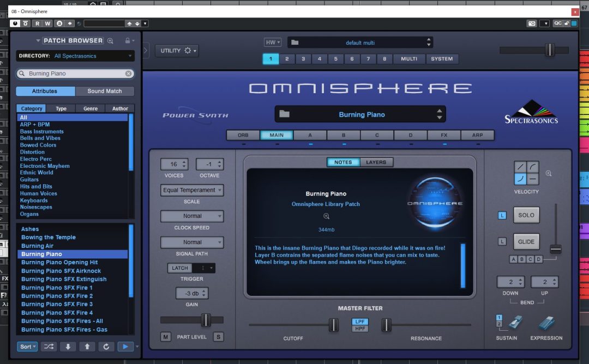The image size is (589, 364).
Task: Select the convex velocity curve preset
Action: pyautogui.click(x=533, y=167)
